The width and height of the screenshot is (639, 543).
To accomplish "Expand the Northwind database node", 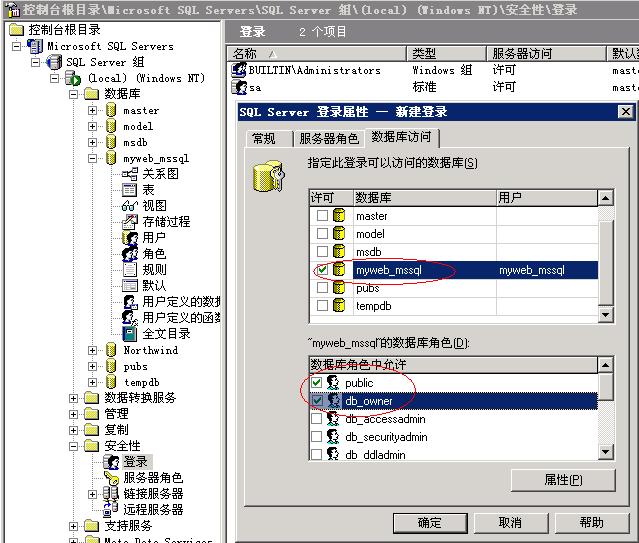I will click(93, 350).
